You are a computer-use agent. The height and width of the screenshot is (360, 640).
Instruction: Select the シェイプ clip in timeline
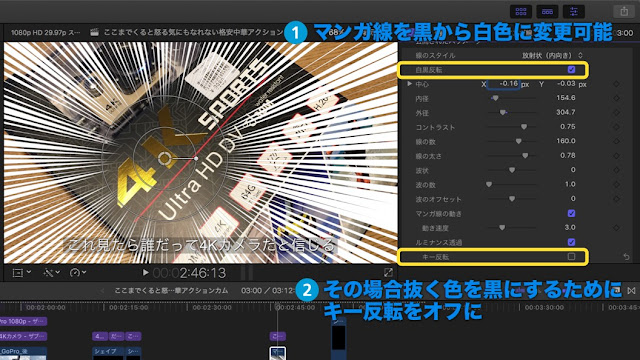(x=108, y=353)
